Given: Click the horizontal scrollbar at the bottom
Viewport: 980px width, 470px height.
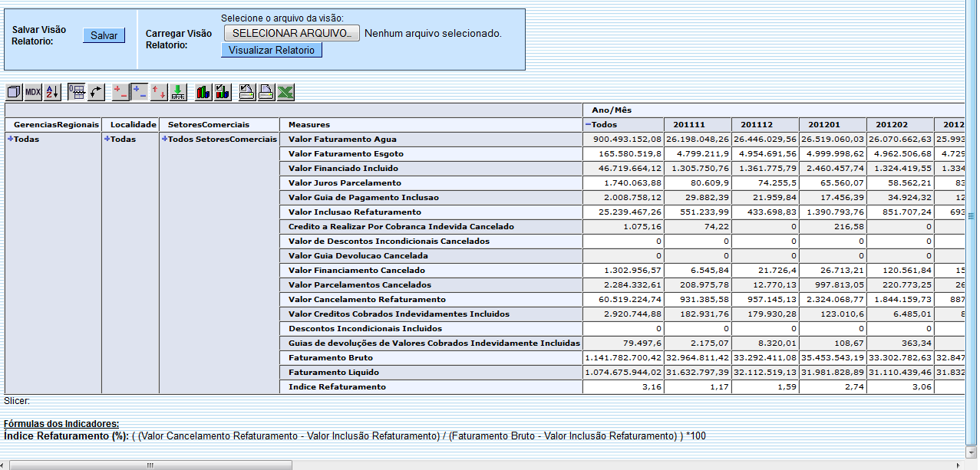Looking at the screenshot, I should (x=150, y=464).
